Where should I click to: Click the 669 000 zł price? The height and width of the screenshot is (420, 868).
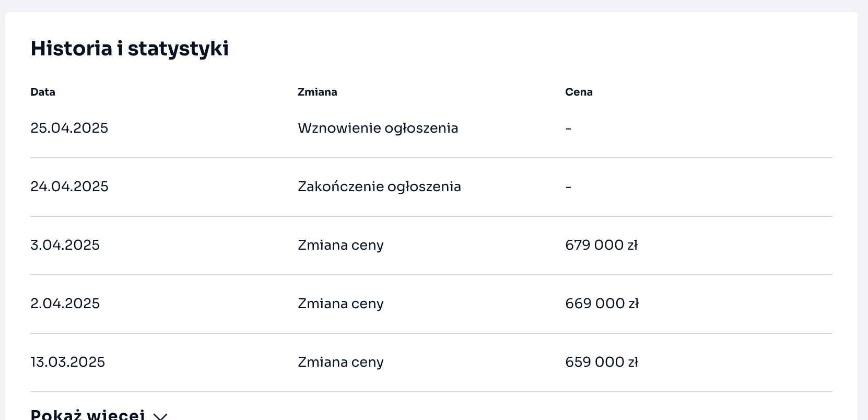[602, 304]
